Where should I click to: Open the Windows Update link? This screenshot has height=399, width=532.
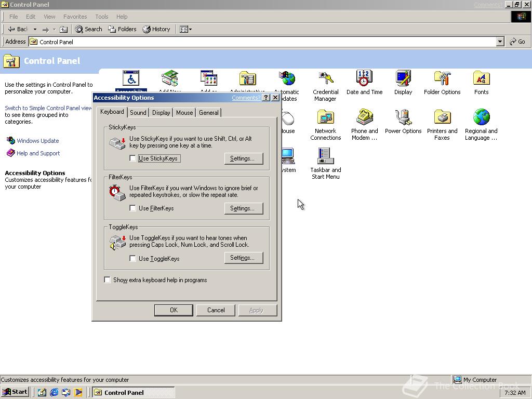[37, 141]
